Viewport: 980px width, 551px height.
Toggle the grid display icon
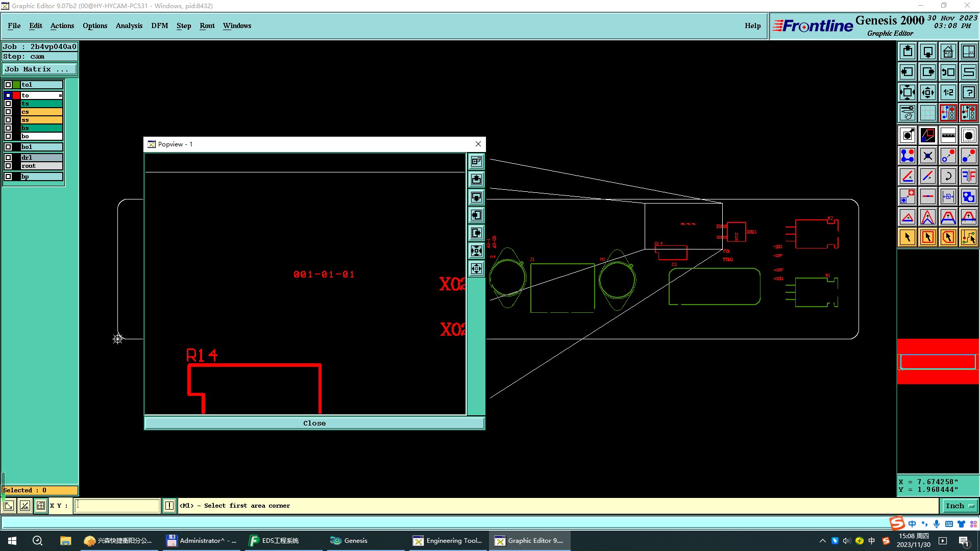click(x=927, y=113)
